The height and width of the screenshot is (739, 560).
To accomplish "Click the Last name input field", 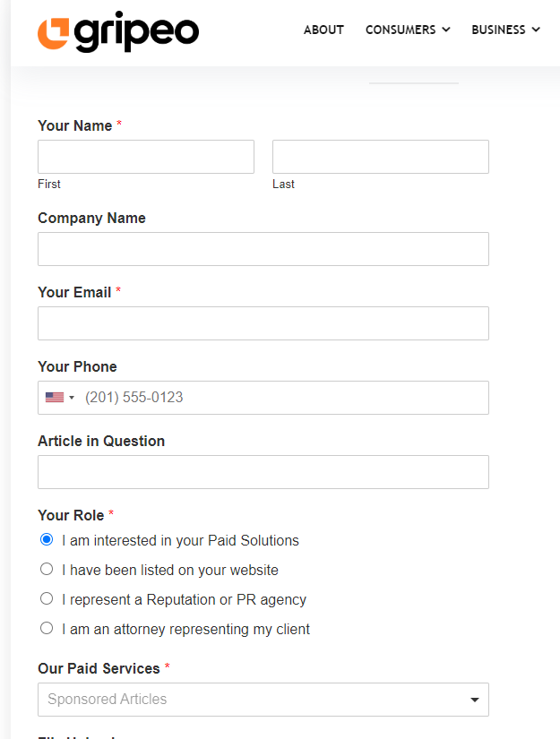I will click(381, 157).
